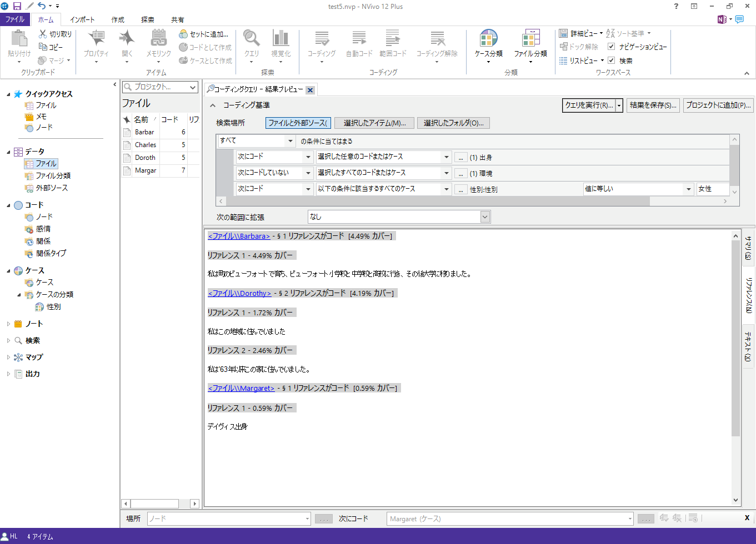Click the 切り取り scissors icon

pos(43,34)
